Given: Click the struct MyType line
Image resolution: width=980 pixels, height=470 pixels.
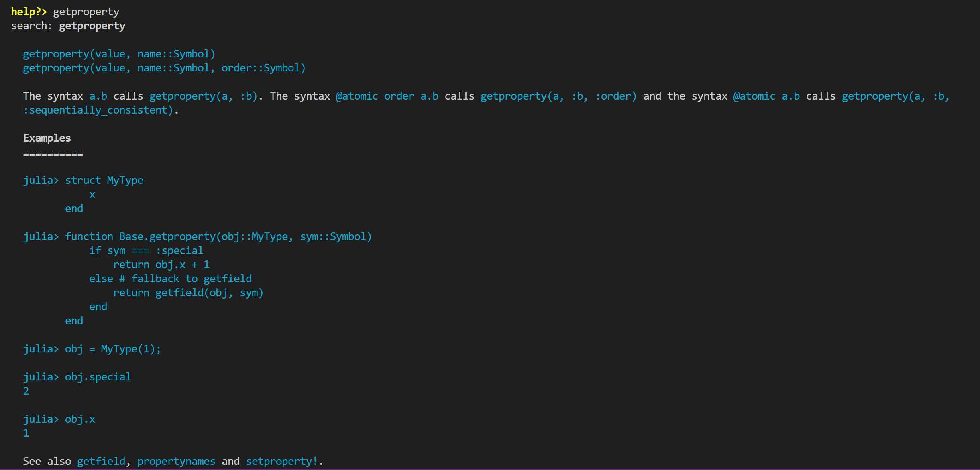Looking at the screenshot, I should click(104, 180).
